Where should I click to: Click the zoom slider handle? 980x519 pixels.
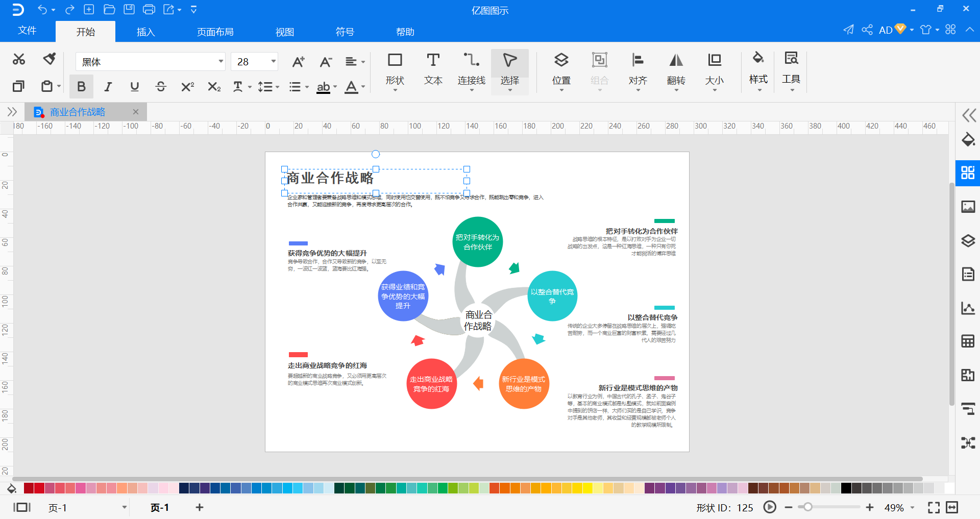coord(807,507)
